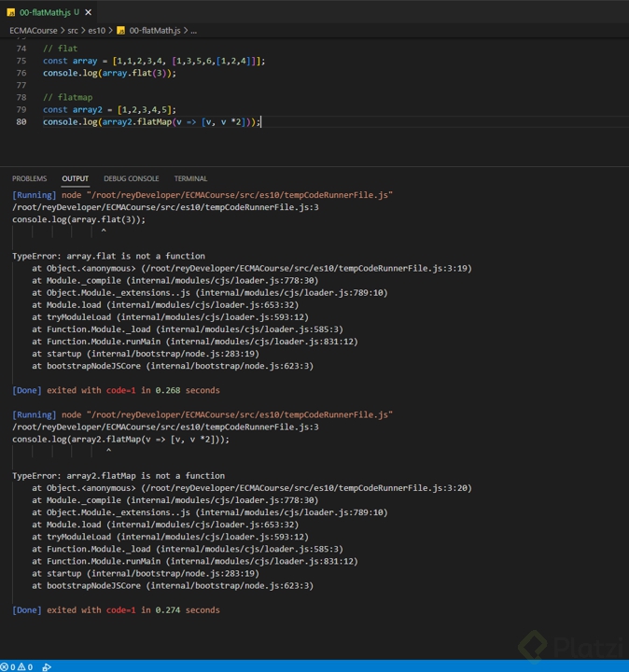Click the breadcrumb ellipsis after 00-flatMath.js
This screenshot has width=629, height=672.
pyautogui.click(x=194, y=31)
